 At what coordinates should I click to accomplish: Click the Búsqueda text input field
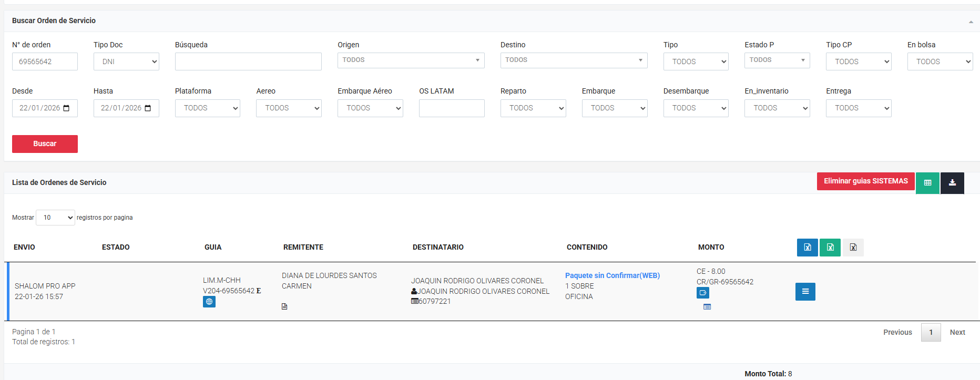pyautogui.click(x=248, y=61)
